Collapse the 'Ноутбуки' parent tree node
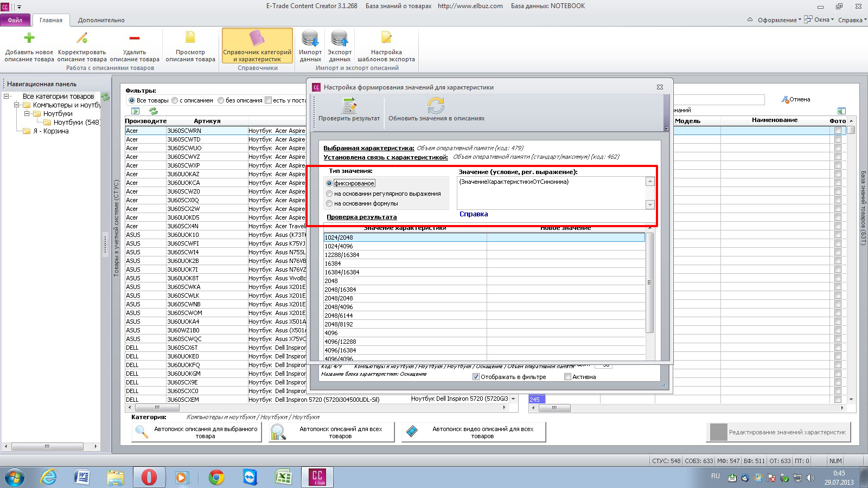The image size is (868, 488). click(x=27, y=113)
